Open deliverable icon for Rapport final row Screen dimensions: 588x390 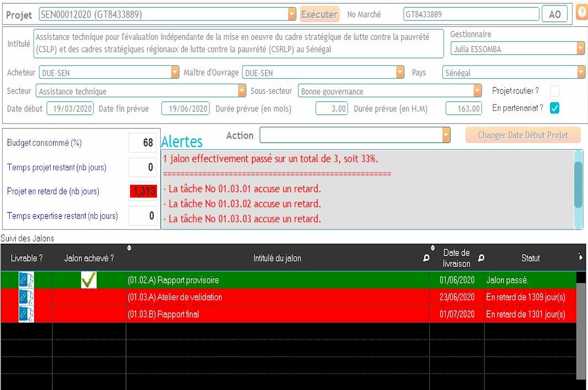click(26, 314)
